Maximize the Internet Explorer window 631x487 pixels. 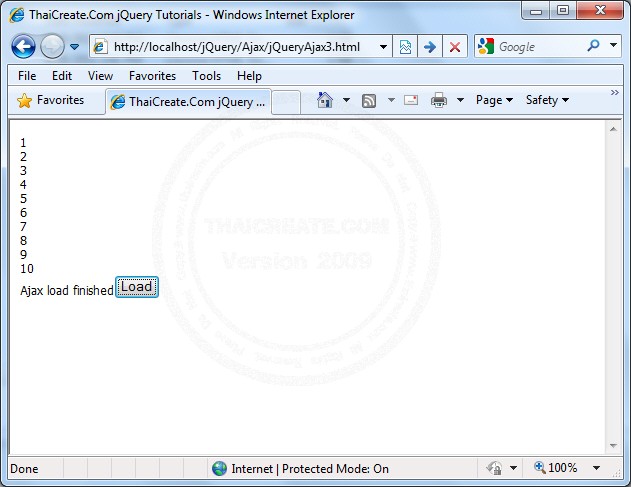(x=563, y=10)
